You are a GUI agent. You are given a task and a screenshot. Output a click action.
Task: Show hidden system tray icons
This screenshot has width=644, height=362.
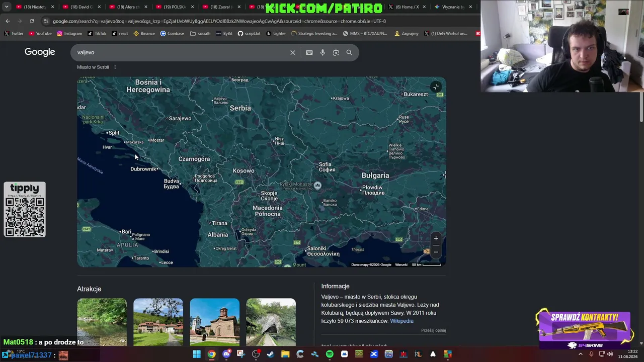pyautogui.click(x=581, y=354)
